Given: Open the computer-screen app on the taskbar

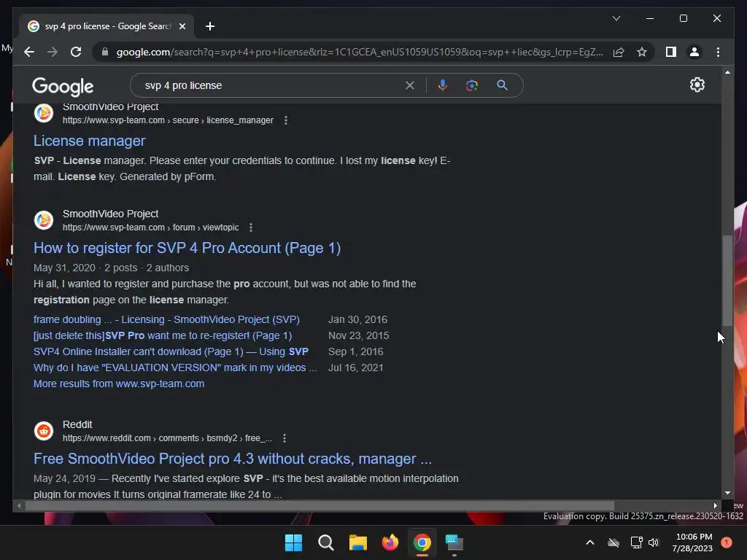Looking at the screenshot, I should pos(454,542).
